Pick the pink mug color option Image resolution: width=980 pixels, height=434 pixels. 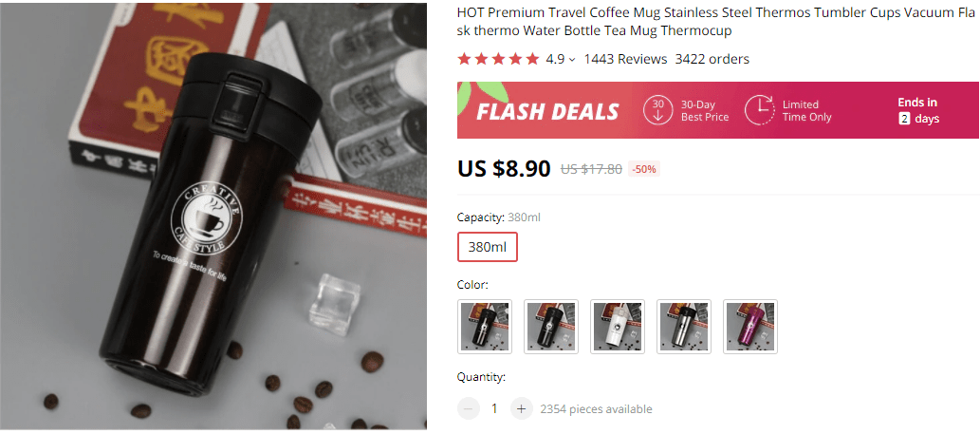pos(750,327)
